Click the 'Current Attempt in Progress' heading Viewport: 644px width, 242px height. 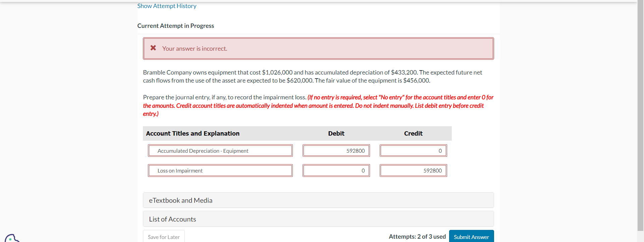tap(175, 26)
